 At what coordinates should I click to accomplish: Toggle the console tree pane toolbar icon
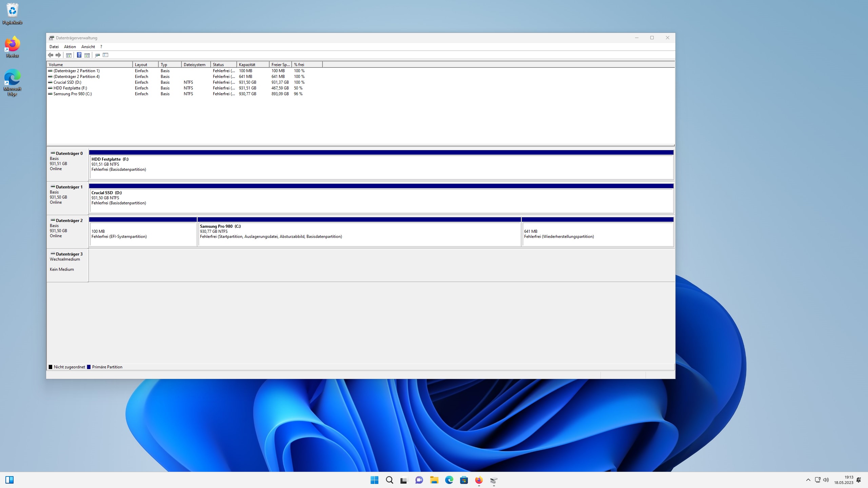tap(69, 55)
